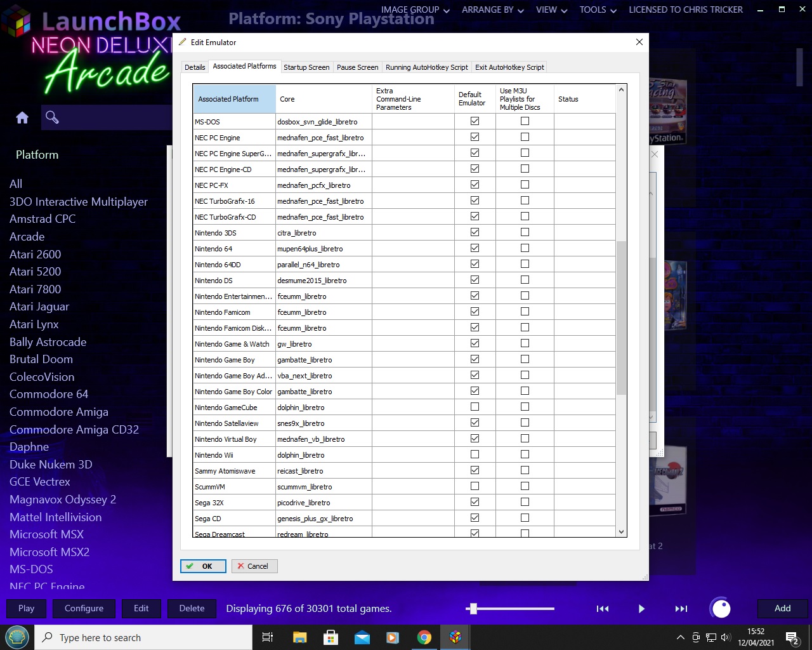812x650 pixels.
Task: Select All in platform list
Action: click(x=16, y=184)
